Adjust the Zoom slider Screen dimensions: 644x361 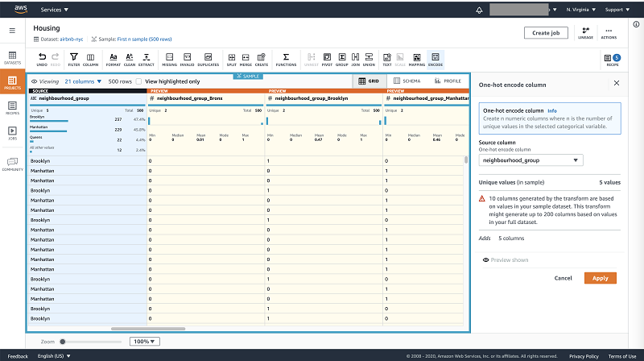(x=63, y=342)
